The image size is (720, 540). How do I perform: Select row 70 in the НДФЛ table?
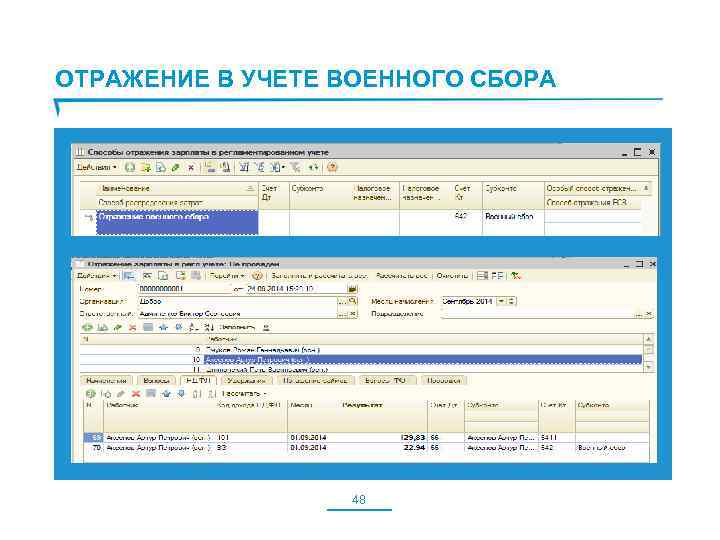(x=366, y=447)
